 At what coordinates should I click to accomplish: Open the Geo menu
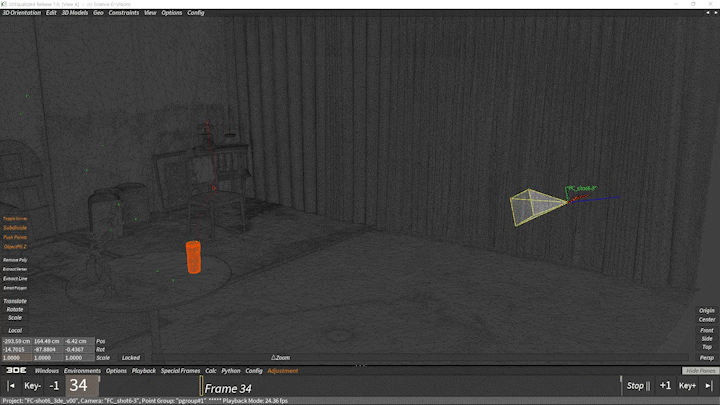point(98,13)
